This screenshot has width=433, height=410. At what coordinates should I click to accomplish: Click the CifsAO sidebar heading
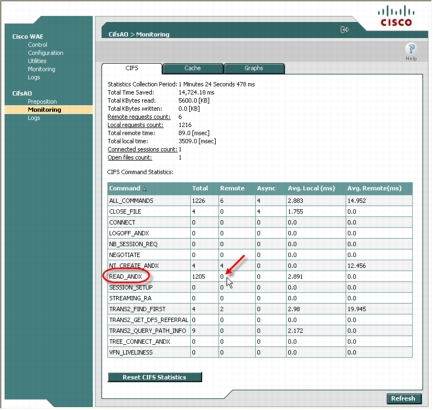(22, 94)
